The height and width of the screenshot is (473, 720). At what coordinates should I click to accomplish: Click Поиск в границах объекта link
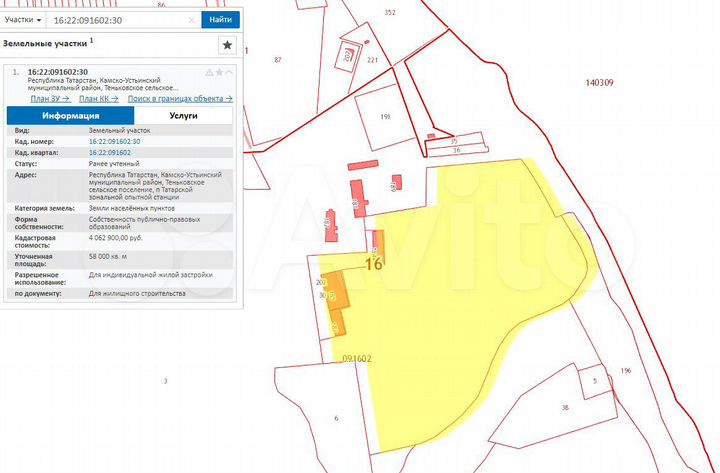point(180,98)
